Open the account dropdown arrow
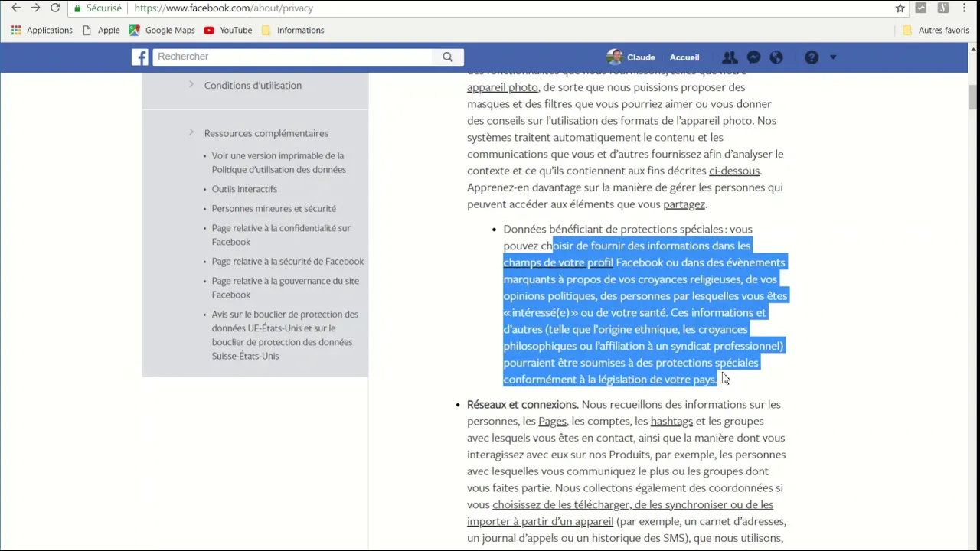The height and width of the screenshot is (551, 980). coord(833,57)
